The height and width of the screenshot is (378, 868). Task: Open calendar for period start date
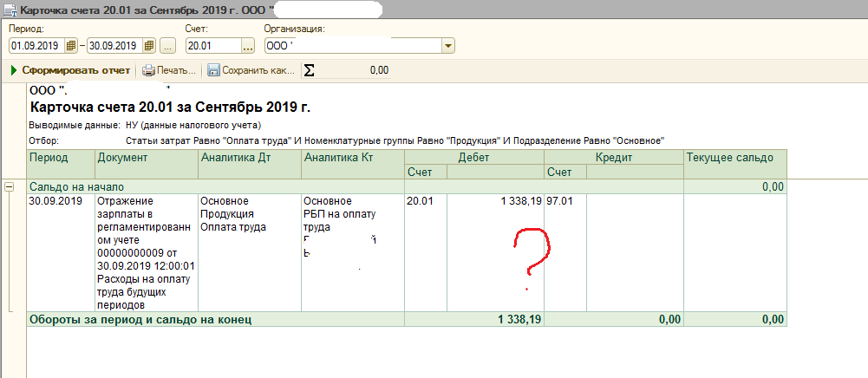[70, 46]
